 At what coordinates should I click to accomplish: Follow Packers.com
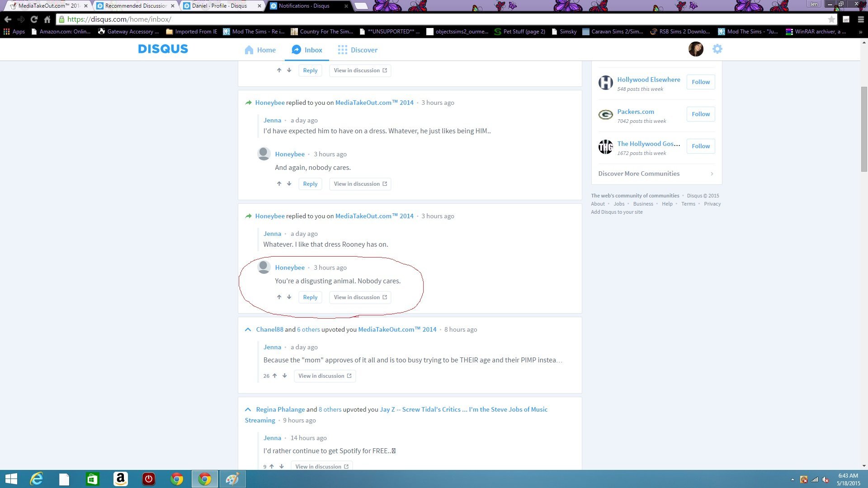click(700, 114)
